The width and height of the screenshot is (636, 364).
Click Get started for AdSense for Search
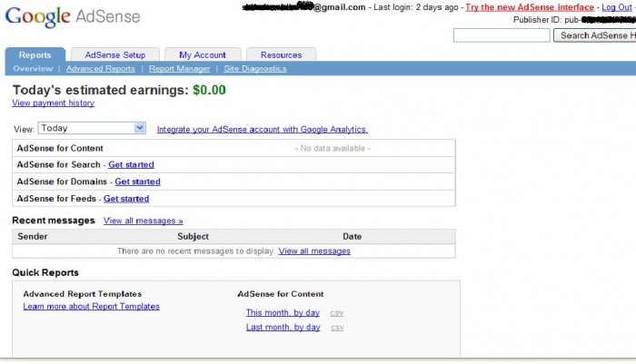click(x=131, y=164)
